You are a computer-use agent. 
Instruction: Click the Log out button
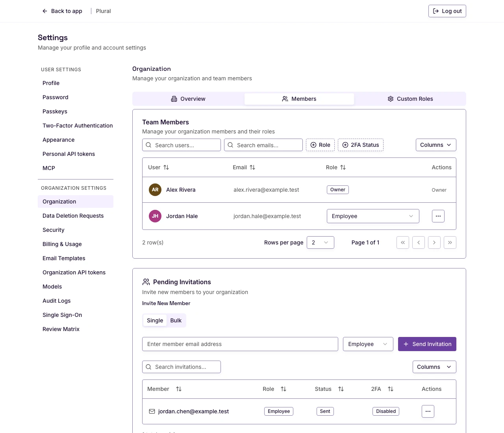(447, 11)
